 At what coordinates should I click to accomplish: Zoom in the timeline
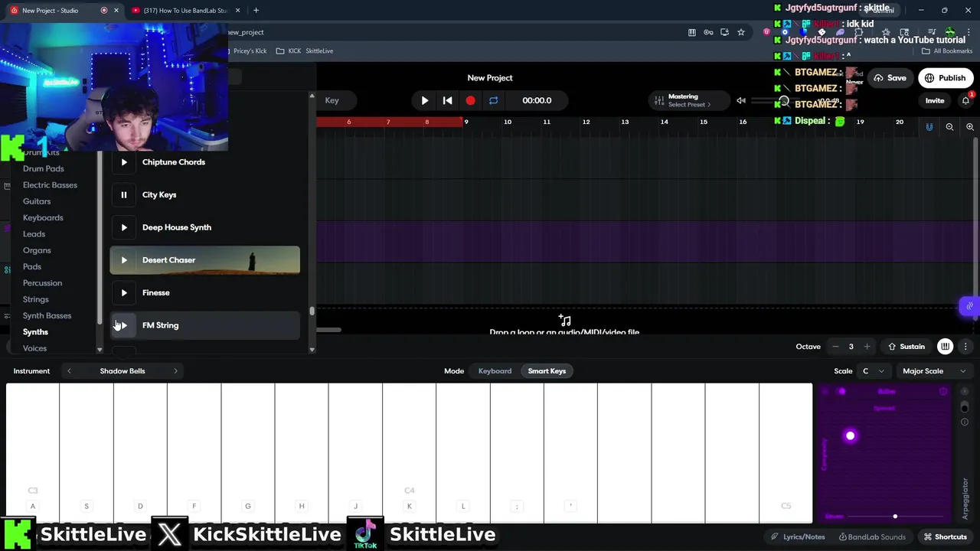[x=969, y=127]
